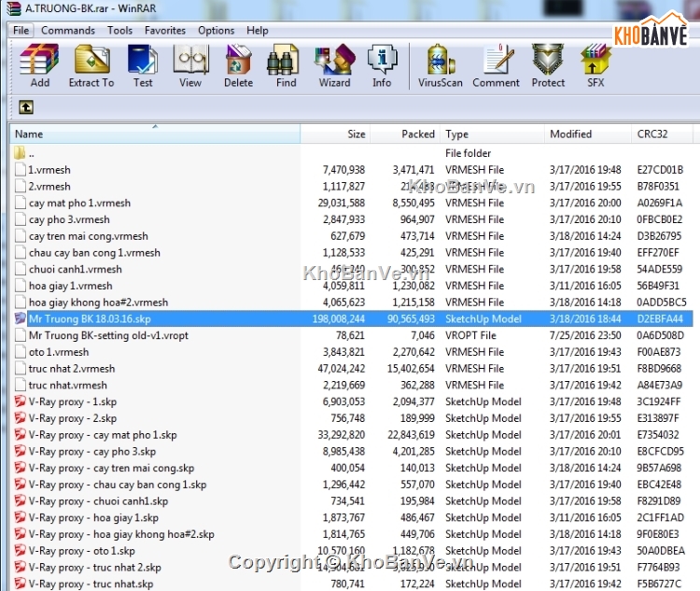Open the Commands menu
This screenshot has height=591, width=700.
(68, 31)
